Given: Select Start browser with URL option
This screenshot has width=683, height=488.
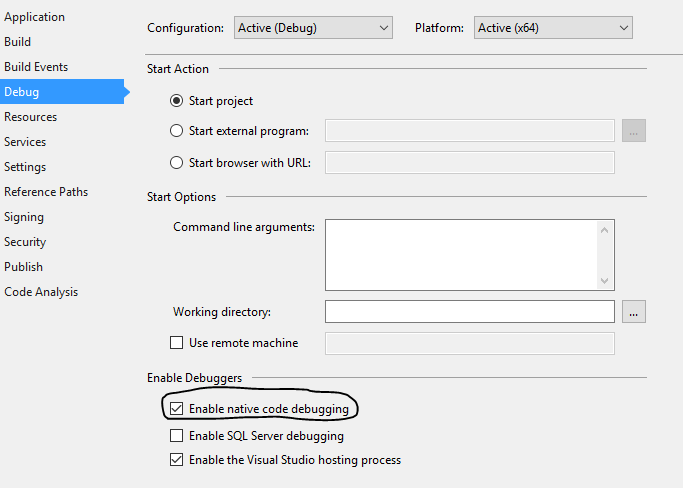Looking at the screenshot, I should (x=177, y=162).
